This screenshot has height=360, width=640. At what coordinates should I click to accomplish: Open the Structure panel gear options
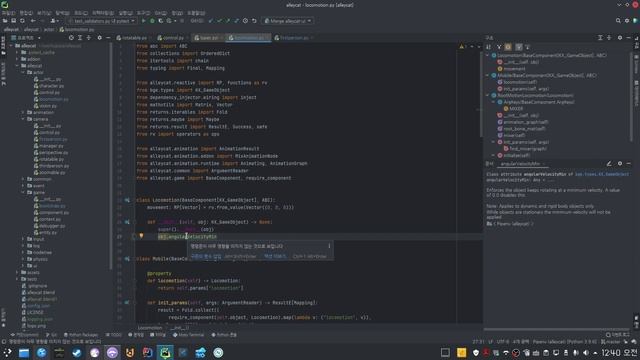pos(620,38)
